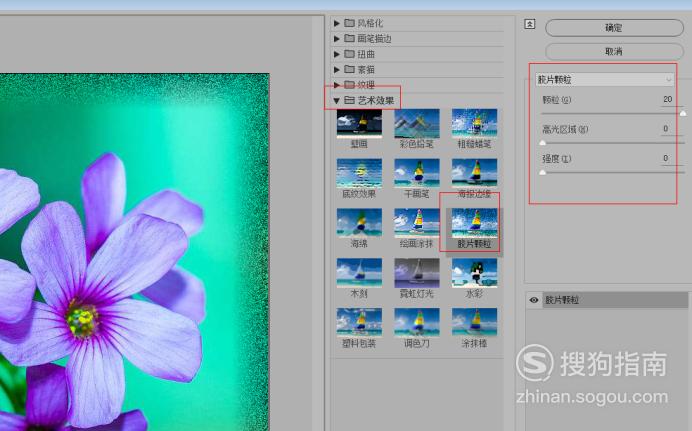Viewport: 692px width, 431px height.
Task: Click the 画笔描边 folder name
Action: 374,39
